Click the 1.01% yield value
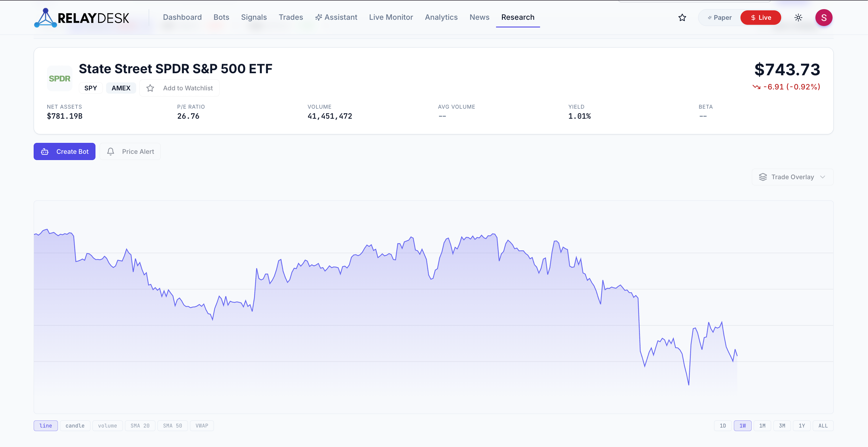The height and width of the screenshot is (447, 868). [x=580, y=116]
